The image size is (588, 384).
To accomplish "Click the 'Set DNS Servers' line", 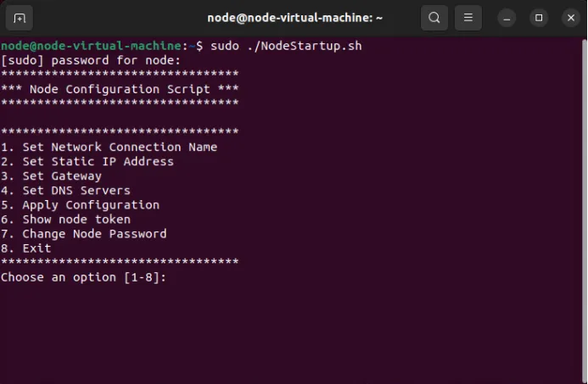I will [x=65, y=191].
